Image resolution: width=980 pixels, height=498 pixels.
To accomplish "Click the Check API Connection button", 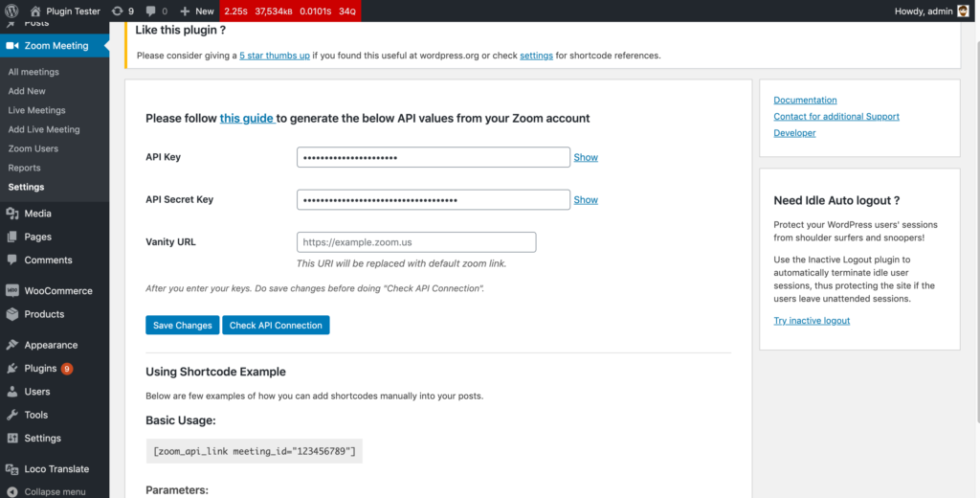I will pyautogui.click(x=276, y=326).
